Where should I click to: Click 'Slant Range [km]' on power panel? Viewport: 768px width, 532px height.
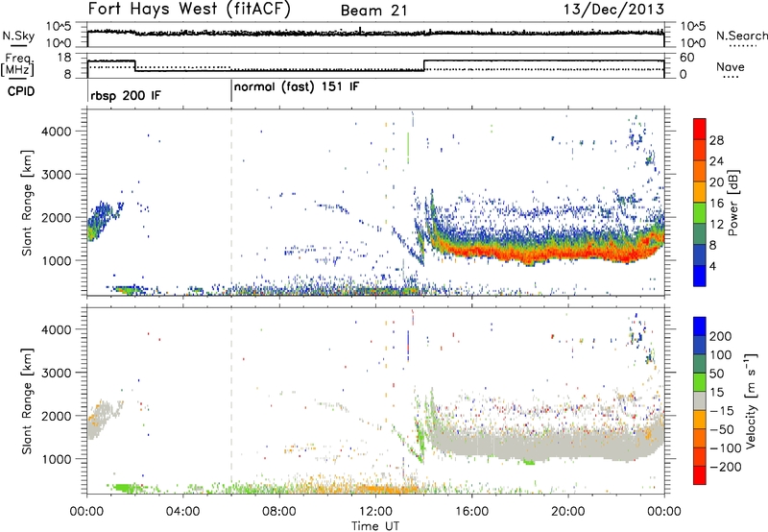pyautogui.click(x=27, y=203)
